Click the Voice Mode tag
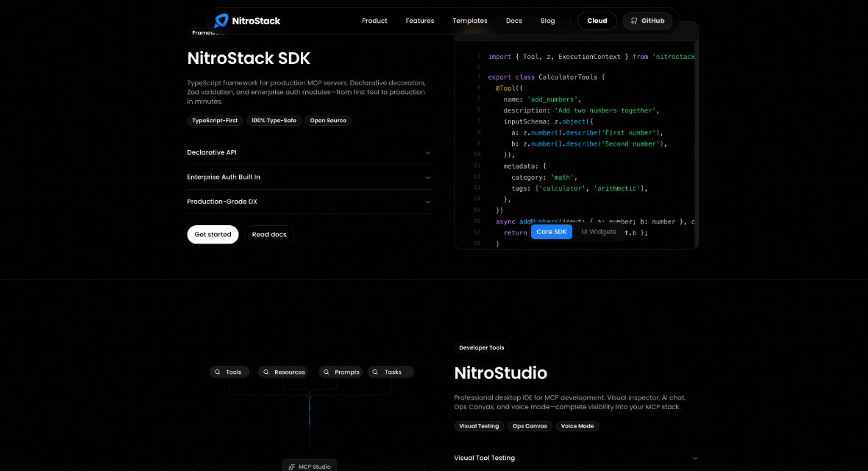This screenshot has width=868, height=471. coord(577,426)
